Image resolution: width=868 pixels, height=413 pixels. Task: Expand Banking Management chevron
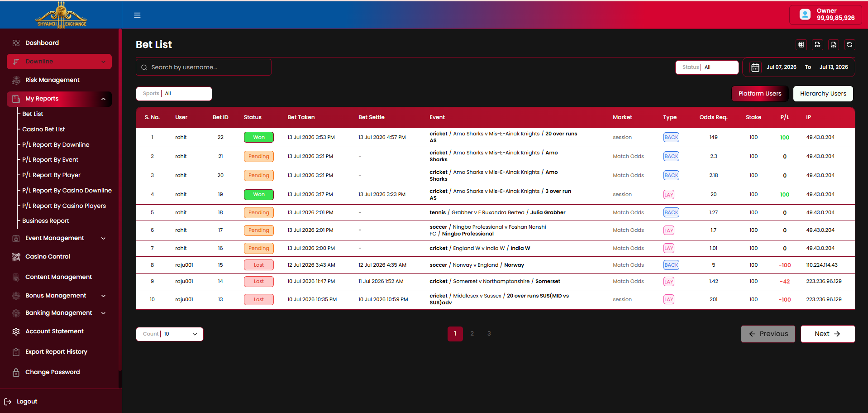pos(103,313)
